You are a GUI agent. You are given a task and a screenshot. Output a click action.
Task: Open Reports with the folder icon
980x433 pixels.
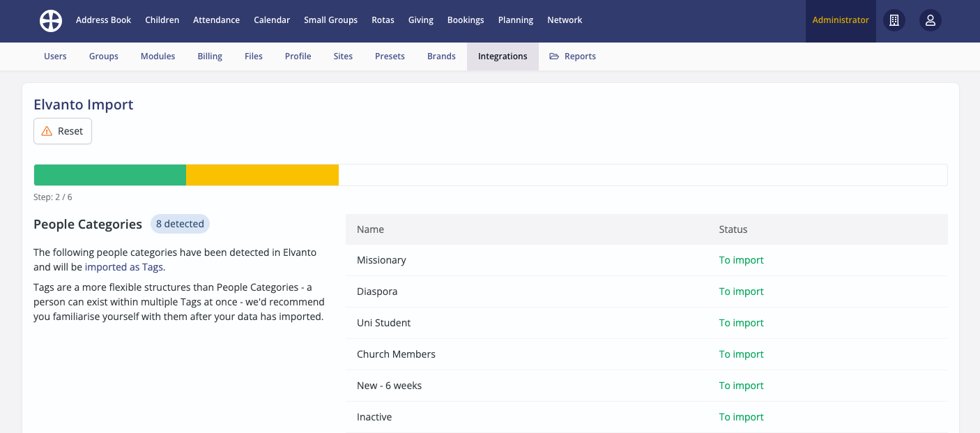(x=572, y=56)
